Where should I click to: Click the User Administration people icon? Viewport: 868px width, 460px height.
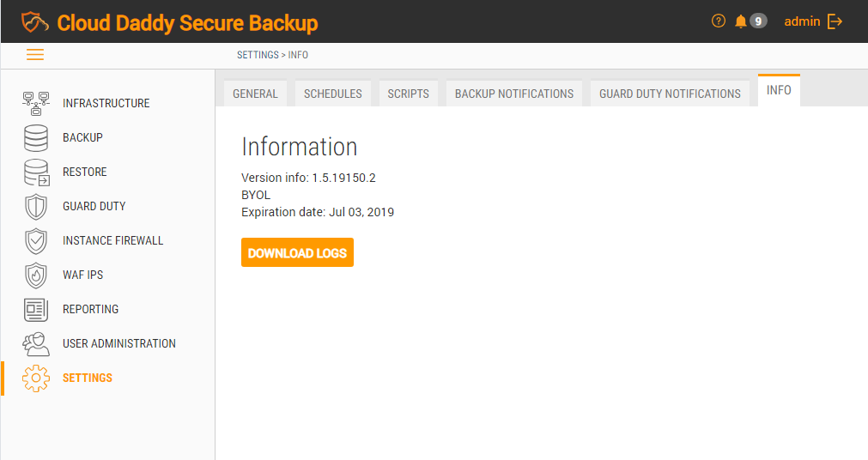point(36,344)
